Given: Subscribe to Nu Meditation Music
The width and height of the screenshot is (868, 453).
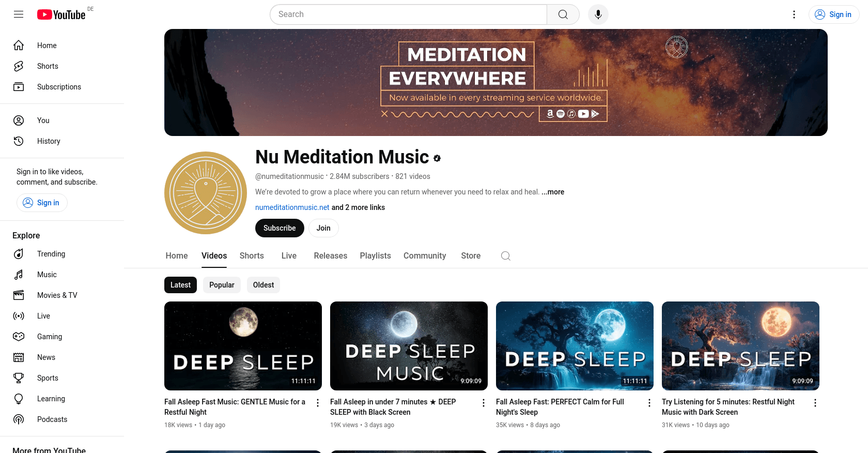Looking at the screenshot, I should pos(280,228).
